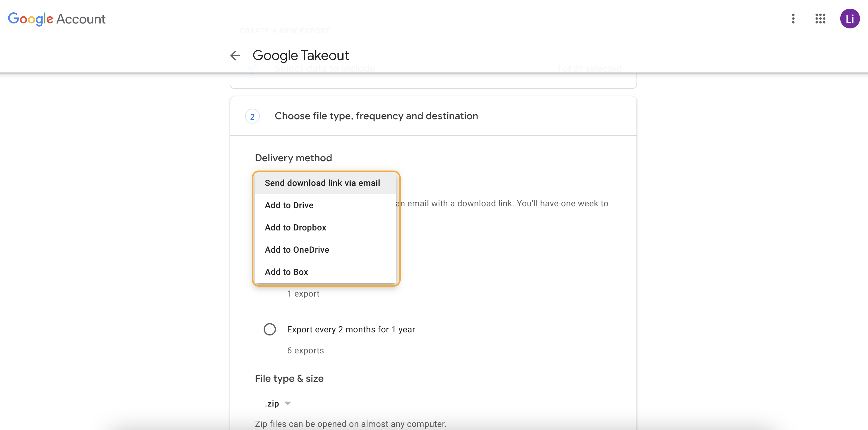Select Send download link via email option
Image resolution: width=868 pixels, height=430 pixels.
tap(322, 183)
